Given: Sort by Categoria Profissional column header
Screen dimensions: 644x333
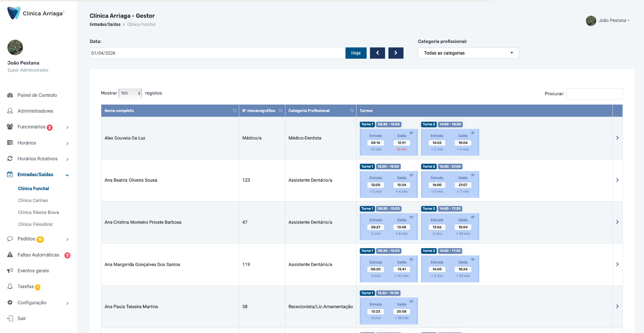Looking at the screenshot, I should click(x=321, y=111).
